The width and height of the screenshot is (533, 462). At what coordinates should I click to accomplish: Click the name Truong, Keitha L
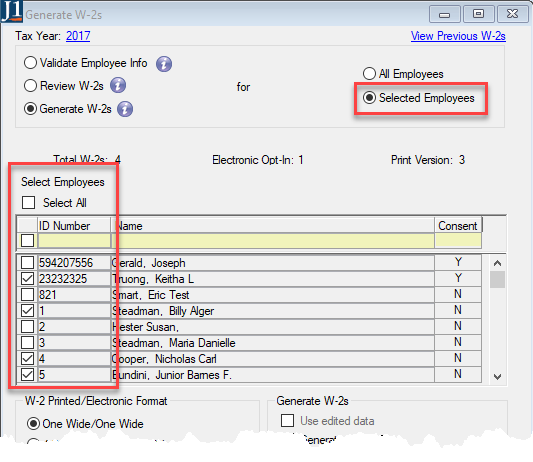(153, 279)
